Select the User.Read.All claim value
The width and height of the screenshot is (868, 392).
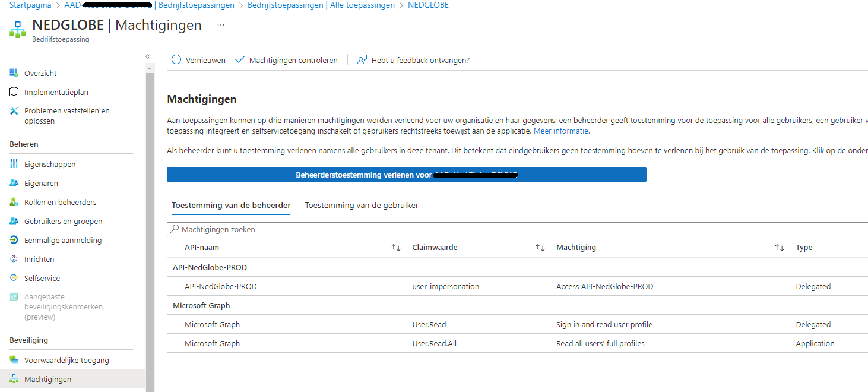click(435, 343)
